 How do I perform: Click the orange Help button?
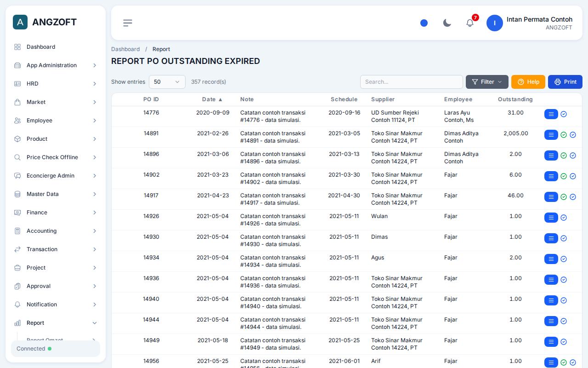pos(528,82)
